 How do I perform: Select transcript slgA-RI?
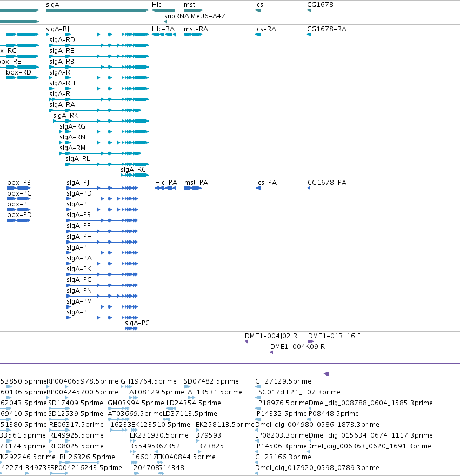click(x=99, y=99)
